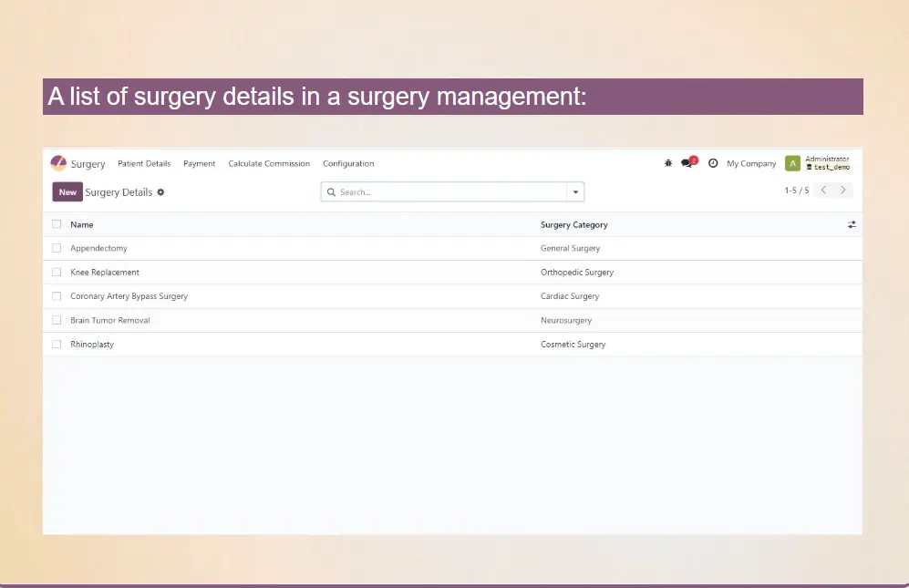Viewport: 909px width, 588px height.
Task: Click the Administrator avatar icon
Action: pos(792,163)
